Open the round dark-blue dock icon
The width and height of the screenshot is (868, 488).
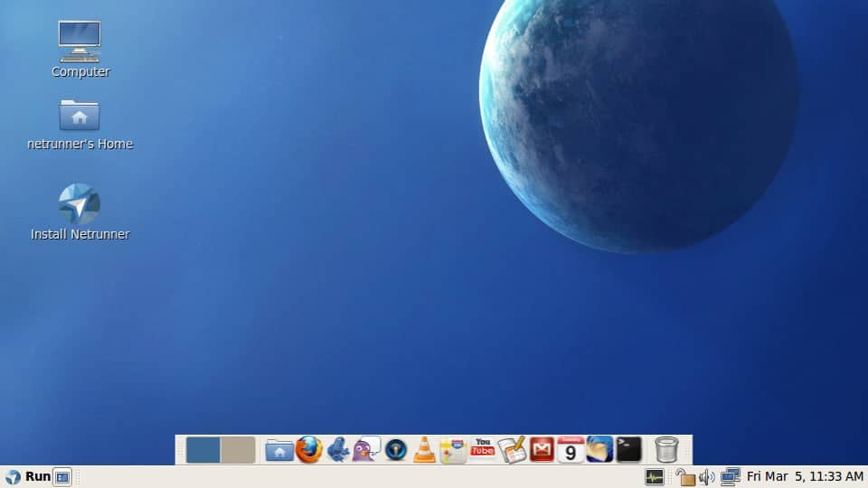tap(396, 450)
